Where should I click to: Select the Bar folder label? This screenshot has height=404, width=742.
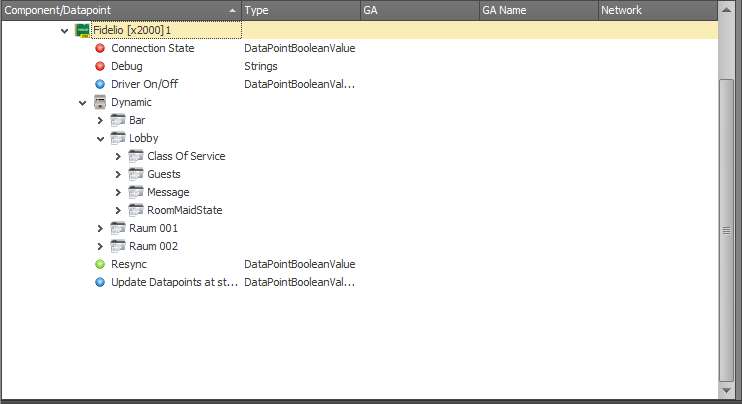pyautogui.click(x=137, y=120)
